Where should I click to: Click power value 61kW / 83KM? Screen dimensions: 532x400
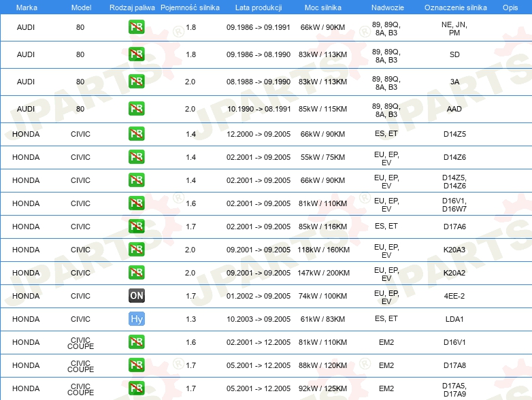322,319
